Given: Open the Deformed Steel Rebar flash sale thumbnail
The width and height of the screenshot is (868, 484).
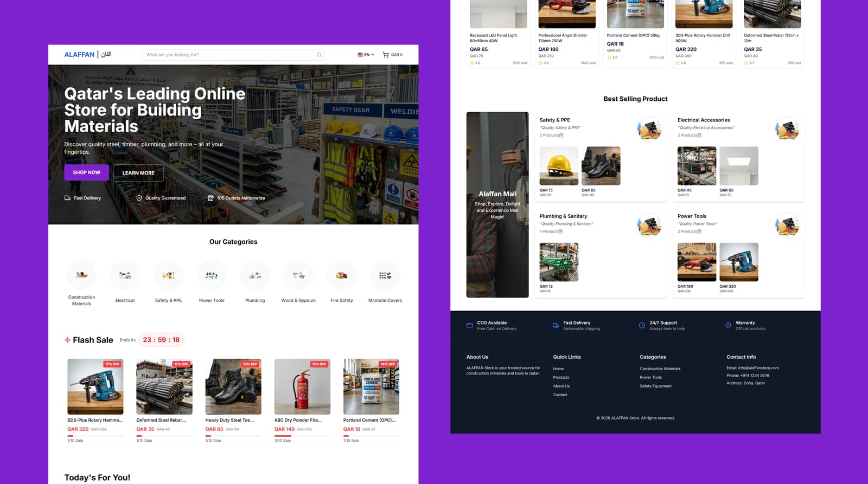Looking at the screenshot, I should point(164,386).
